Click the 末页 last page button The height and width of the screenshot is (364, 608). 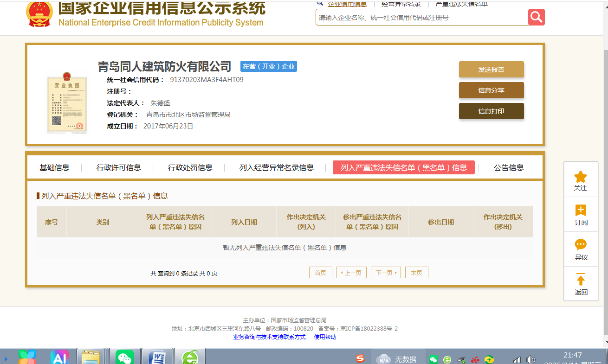[x=417, y=273]
